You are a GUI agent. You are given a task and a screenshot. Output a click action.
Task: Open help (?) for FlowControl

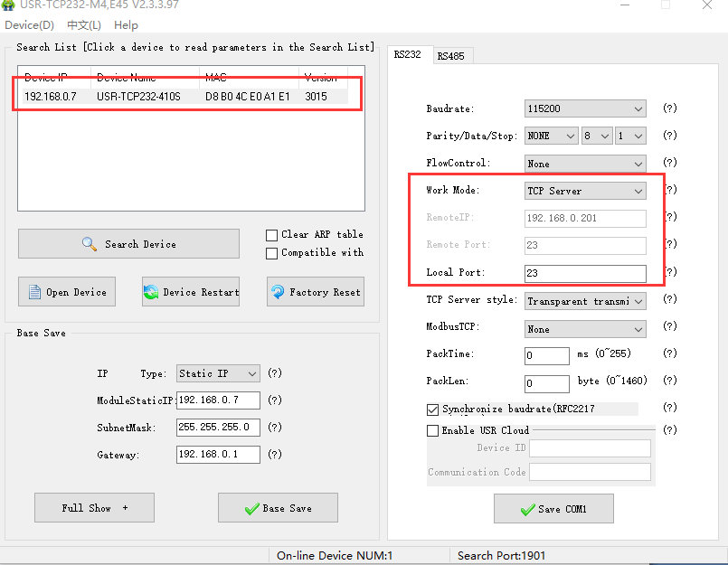[670, 163]
